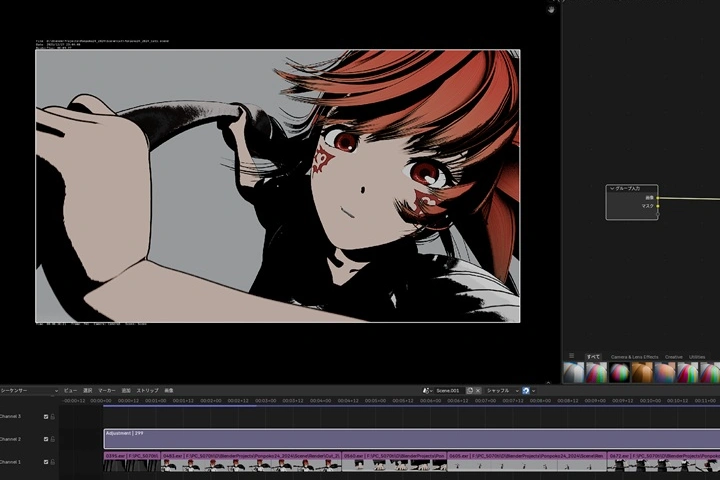Image resolution: width=720 pixels, height=480 pixels.
Task: Jump to 00:03+00 on the time ruler
Action: click(x=265, y=401)
